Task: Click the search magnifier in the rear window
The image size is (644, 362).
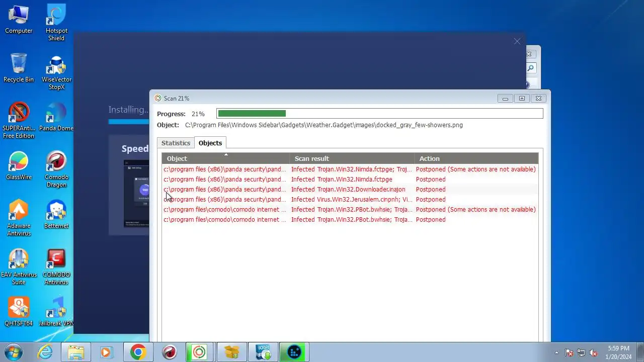Action: coord(530,68)
